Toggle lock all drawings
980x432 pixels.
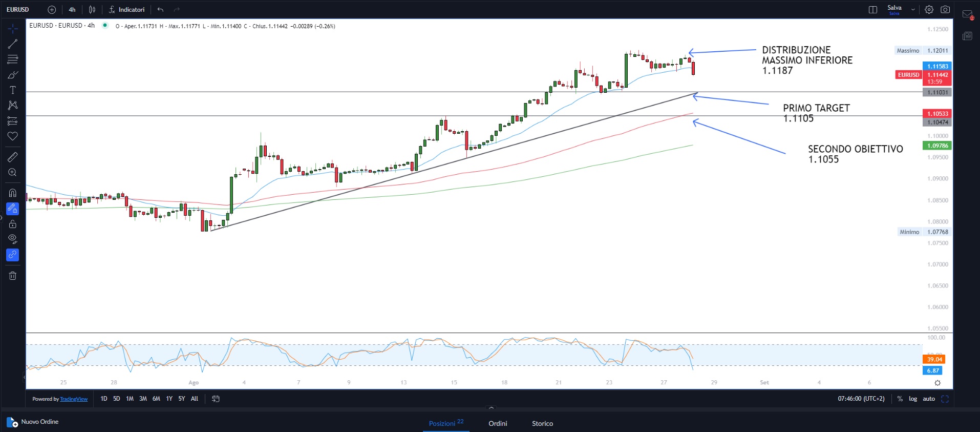[x=13, y=224]
